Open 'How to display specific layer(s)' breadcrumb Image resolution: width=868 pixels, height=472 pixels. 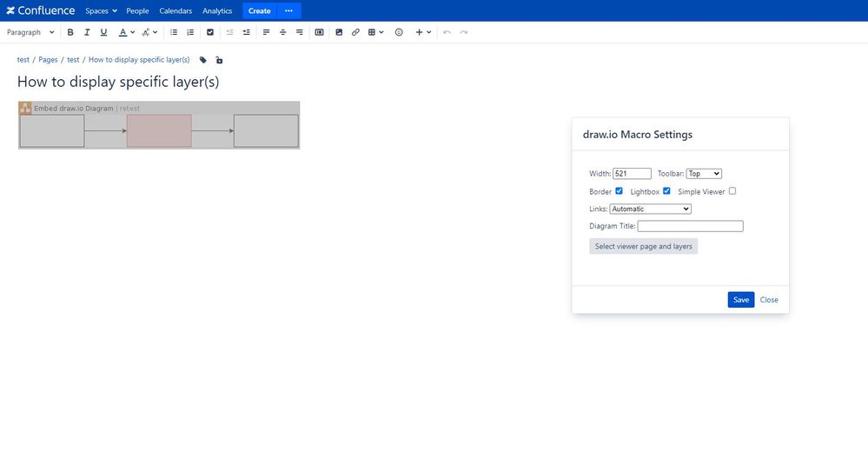click(x=139, y=60)
